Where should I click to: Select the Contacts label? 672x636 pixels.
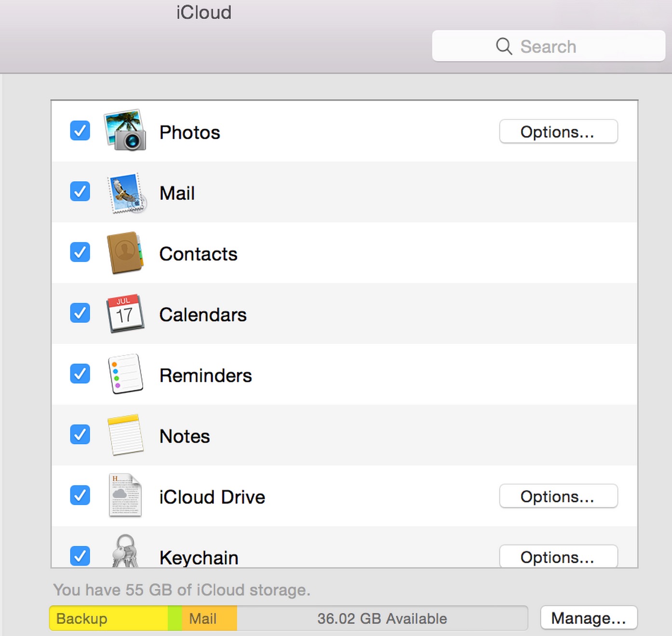(198, 254)
